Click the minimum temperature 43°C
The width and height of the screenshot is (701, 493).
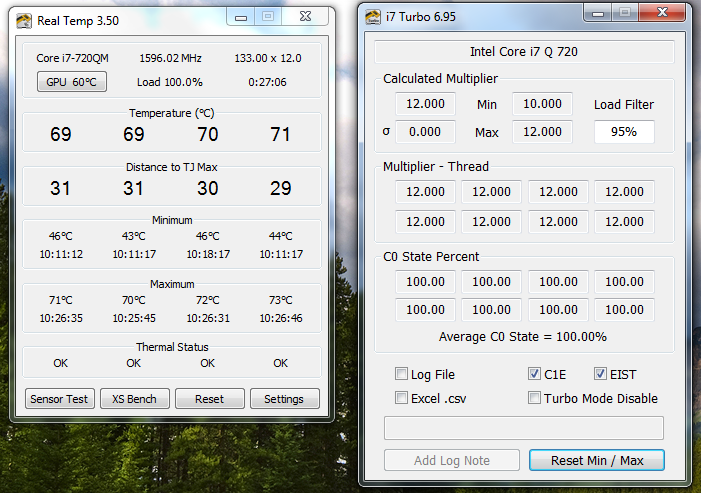pos(134,236)
